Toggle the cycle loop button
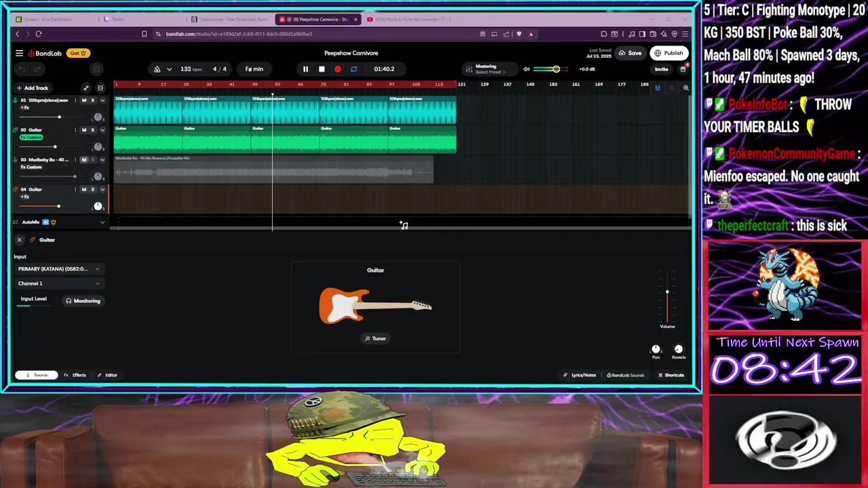868x488 pixels. (353, 69)
